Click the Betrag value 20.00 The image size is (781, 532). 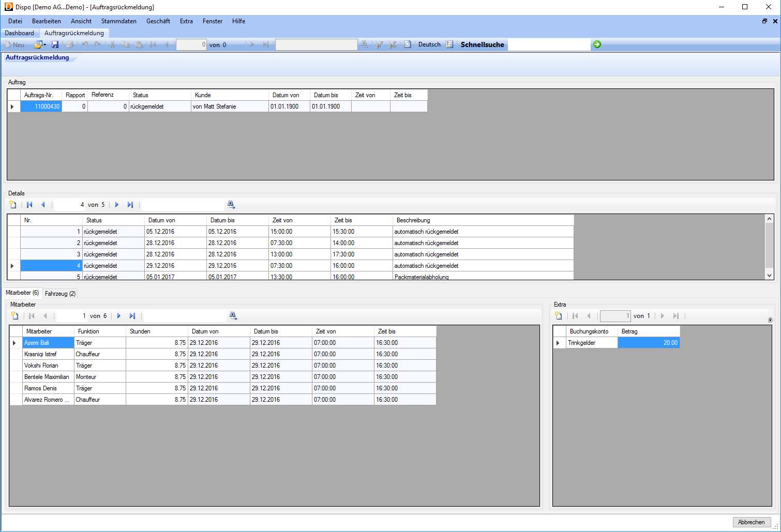coord(649,343)
